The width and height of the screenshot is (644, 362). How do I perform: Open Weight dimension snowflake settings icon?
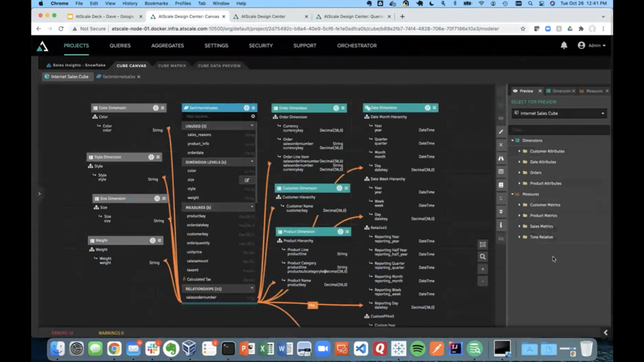(x=152, y=241)
